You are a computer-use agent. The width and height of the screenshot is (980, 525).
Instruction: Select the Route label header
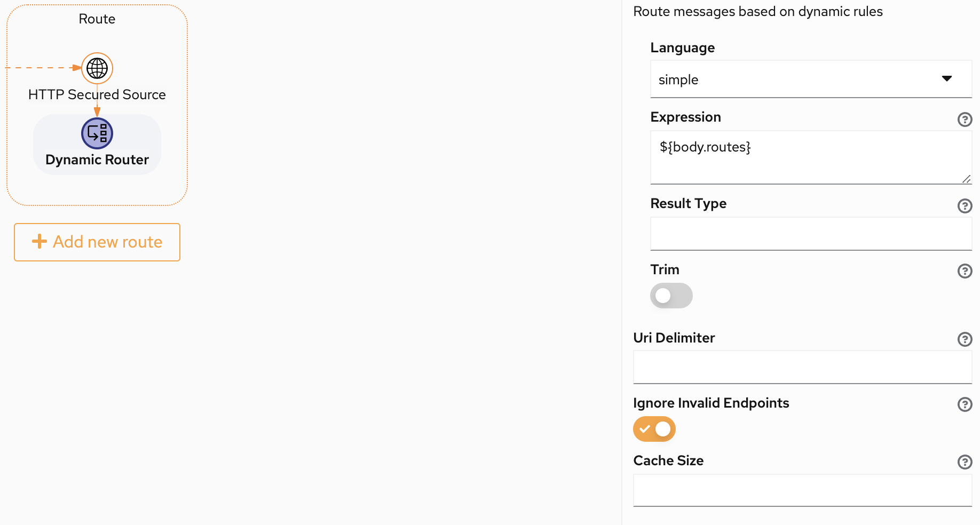[x=97, y=18]
